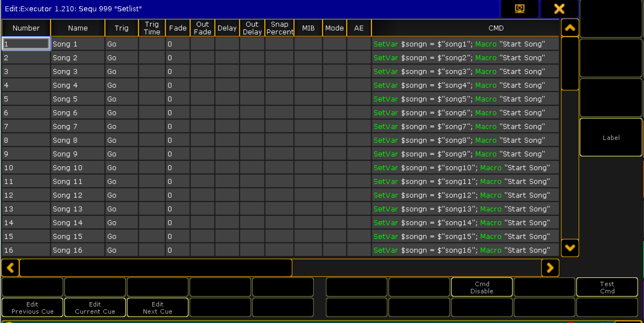Click the Fade column header

(x=178, y=28)
